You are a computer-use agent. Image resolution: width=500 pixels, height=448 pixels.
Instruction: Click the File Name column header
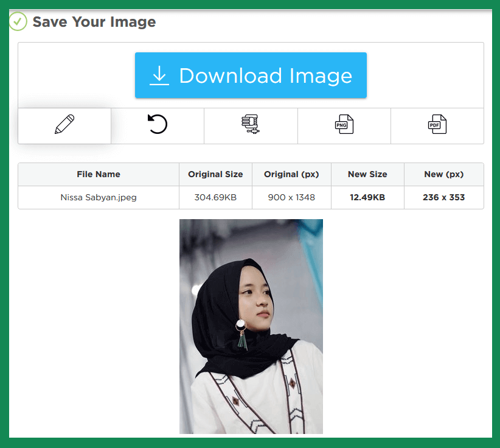click(98, 174)
